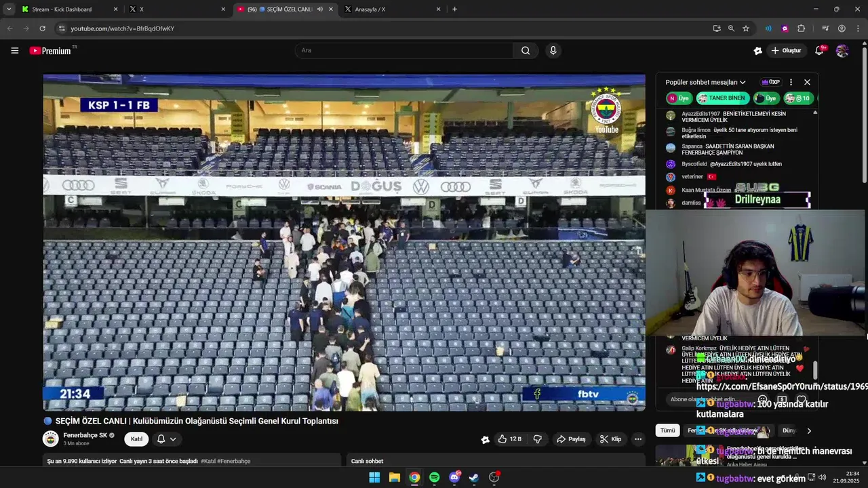868x488 pixels.
Task: Open Discord from taskbar
Action: pos(454,477)
